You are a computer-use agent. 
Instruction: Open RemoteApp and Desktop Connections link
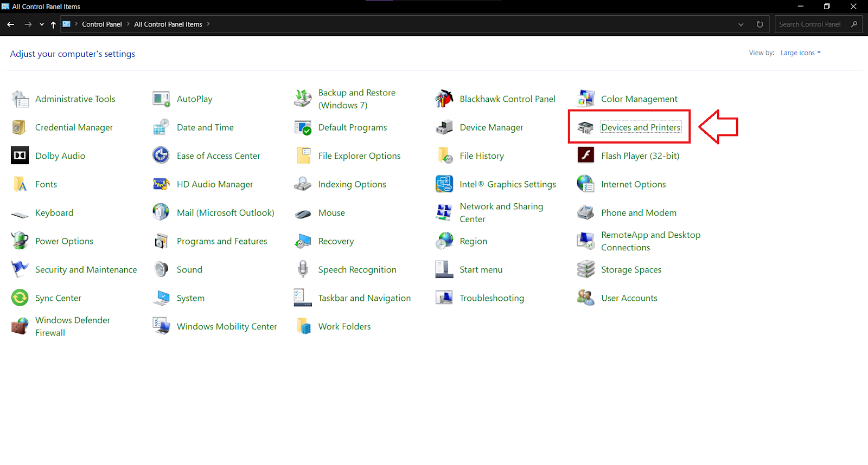click(651, 241)
